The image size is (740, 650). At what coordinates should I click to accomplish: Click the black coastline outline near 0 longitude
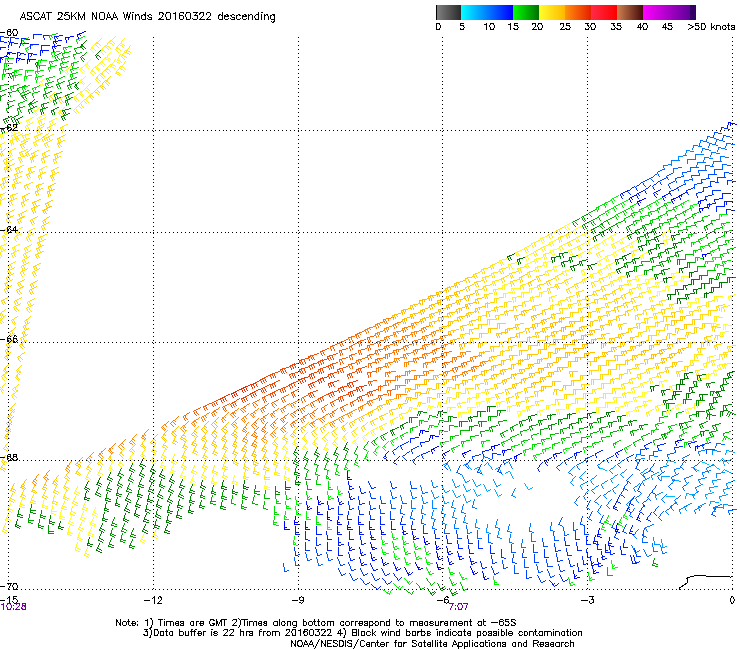pos(705,582)
